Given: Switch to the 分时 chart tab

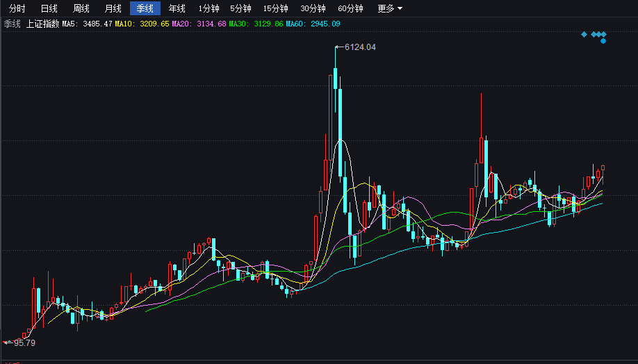Looking at the screenshot, I should pos(17,8).
